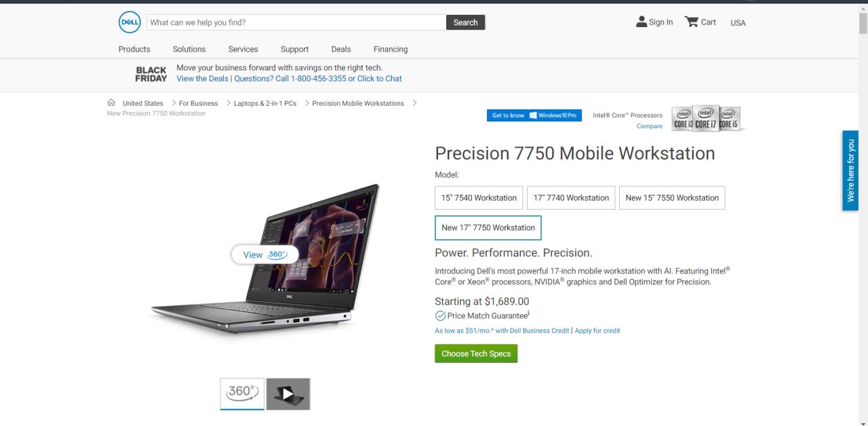Image resolution: width=868 pixels, height=426 pixels.
Task: Expand the Support menu
Action: (x=294, y=49)
